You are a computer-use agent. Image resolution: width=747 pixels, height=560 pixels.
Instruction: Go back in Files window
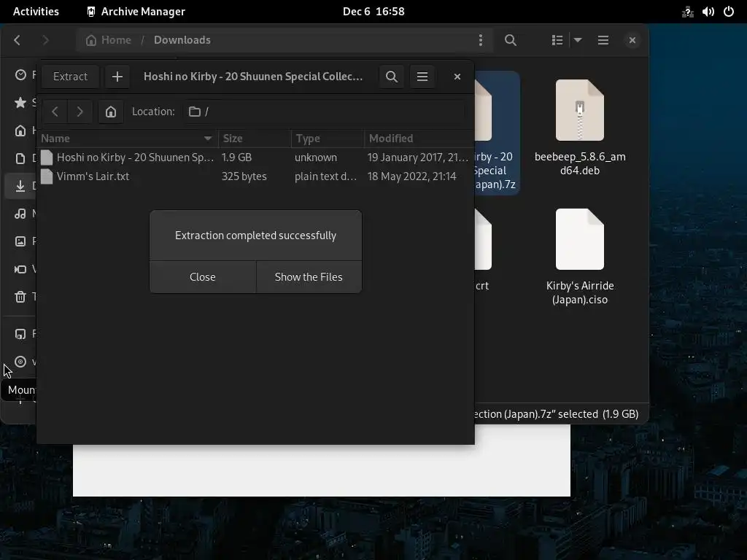point(18,40)
